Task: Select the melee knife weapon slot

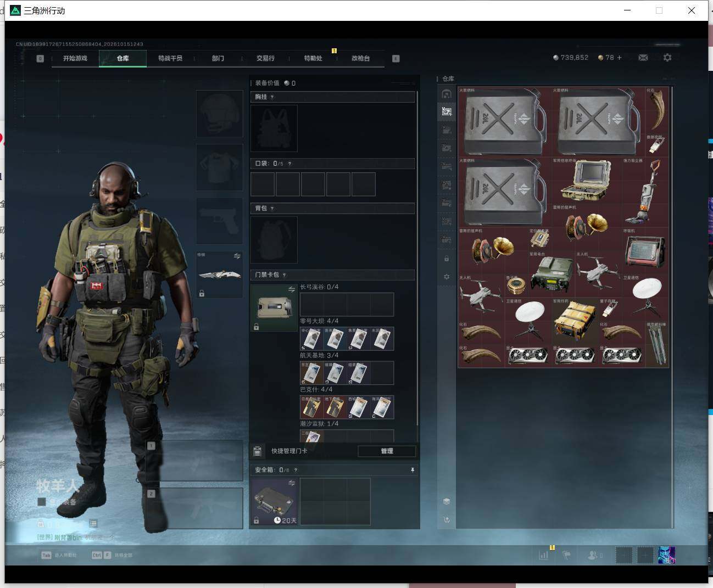Action: (220, 275)
